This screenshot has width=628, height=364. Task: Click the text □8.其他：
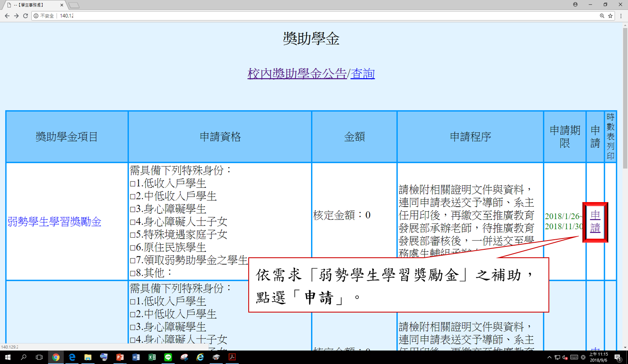(x=152, y=273)
